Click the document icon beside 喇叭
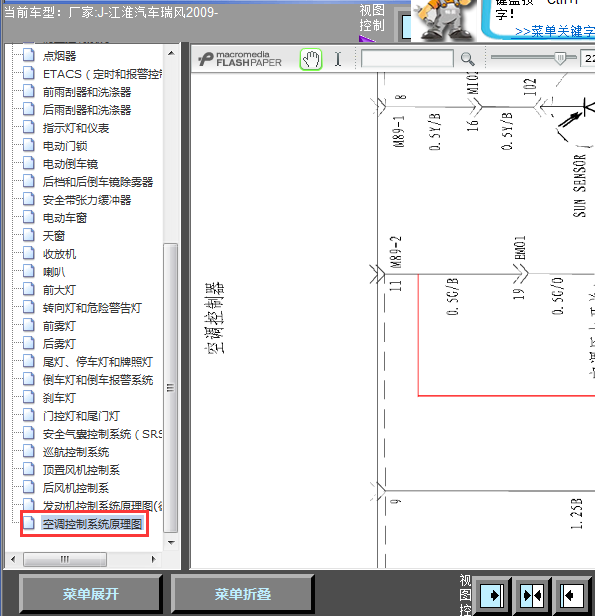The width and height of the screenshot is (595, 616). [x=29, y=271]
